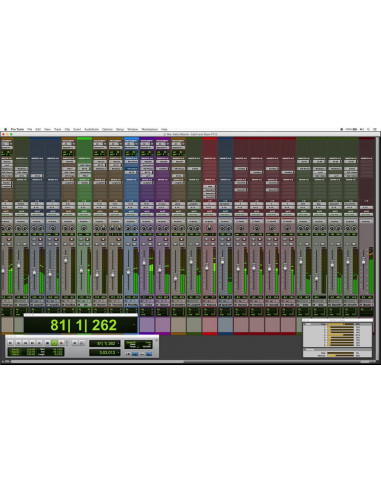This screenshot has width=381, height=492.
Task: Click the vertical scrollbar of the Mix window
Action: click(378, 248)
